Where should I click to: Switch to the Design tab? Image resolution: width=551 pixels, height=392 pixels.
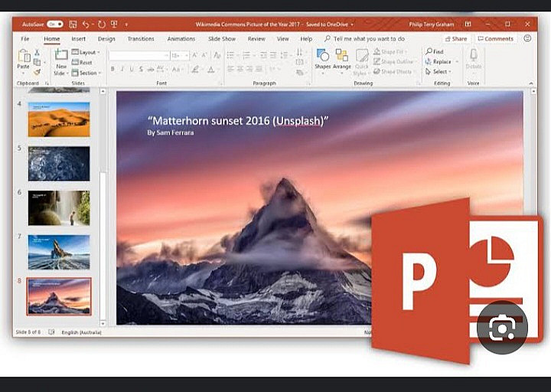106,39
